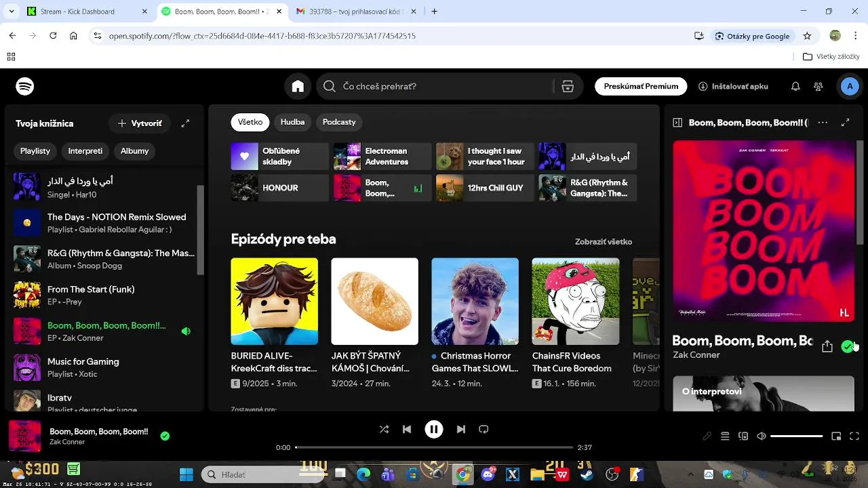
Task: Open more options for the now playing panel
Action: click(x=823, y=123)
